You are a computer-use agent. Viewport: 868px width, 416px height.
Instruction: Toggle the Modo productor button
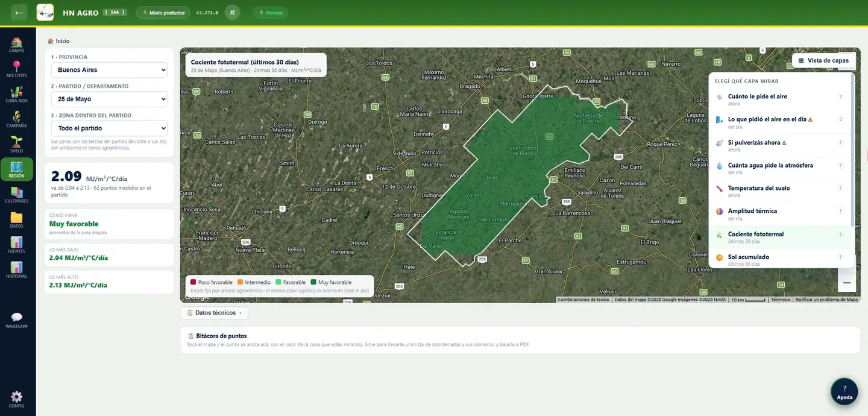click(163, 13)
